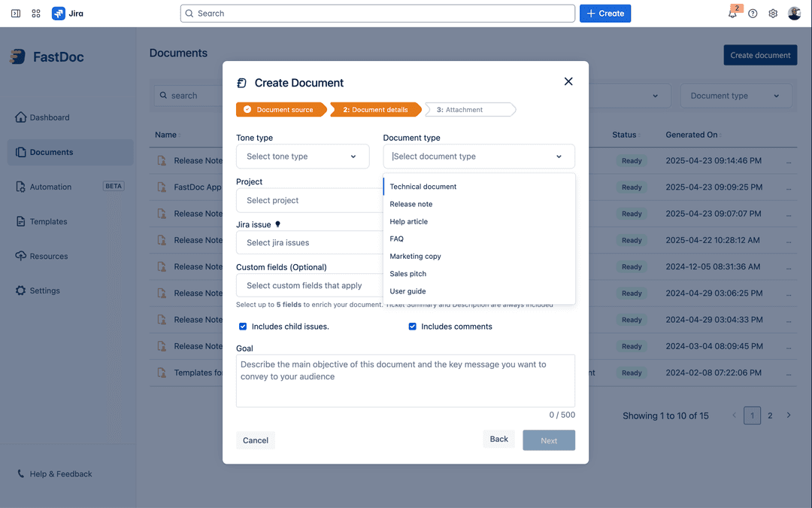Uncheck the 'Includes child issues' checkbox

243,326
